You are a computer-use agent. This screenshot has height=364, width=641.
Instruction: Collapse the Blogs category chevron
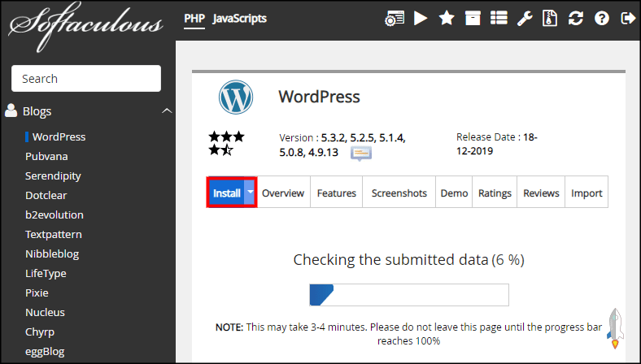coord(167,110)
